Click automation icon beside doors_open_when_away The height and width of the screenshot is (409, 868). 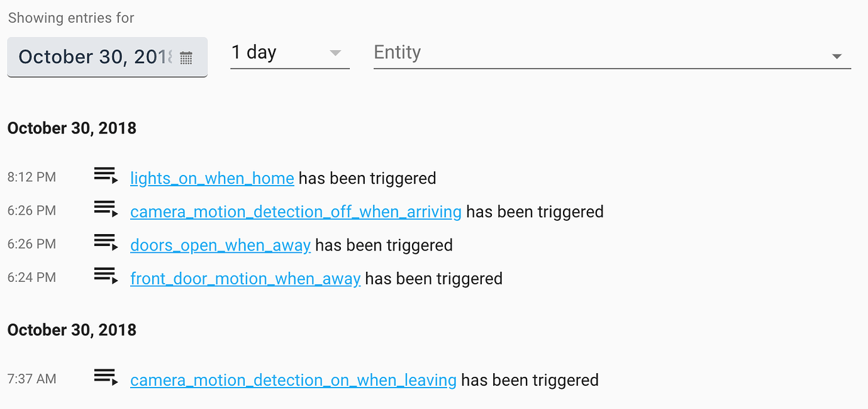coord(106,242)
